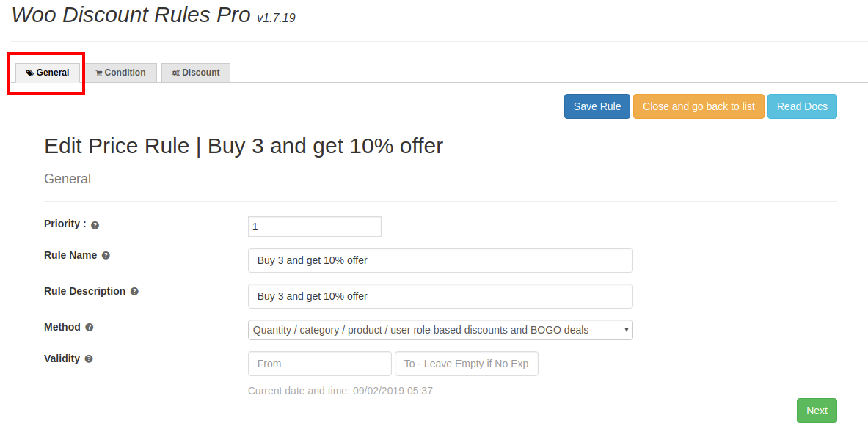Open the Method dropdown list
This screenshot has height=434, width=868.
click(x=440, y=330)
